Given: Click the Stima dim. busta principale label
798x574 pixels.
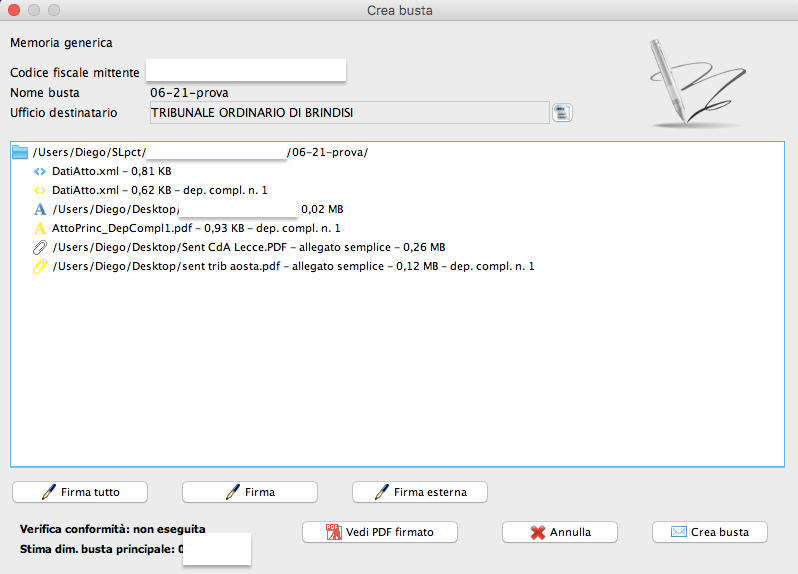Looking at the screenshot, I should click(x=97, y=549).
